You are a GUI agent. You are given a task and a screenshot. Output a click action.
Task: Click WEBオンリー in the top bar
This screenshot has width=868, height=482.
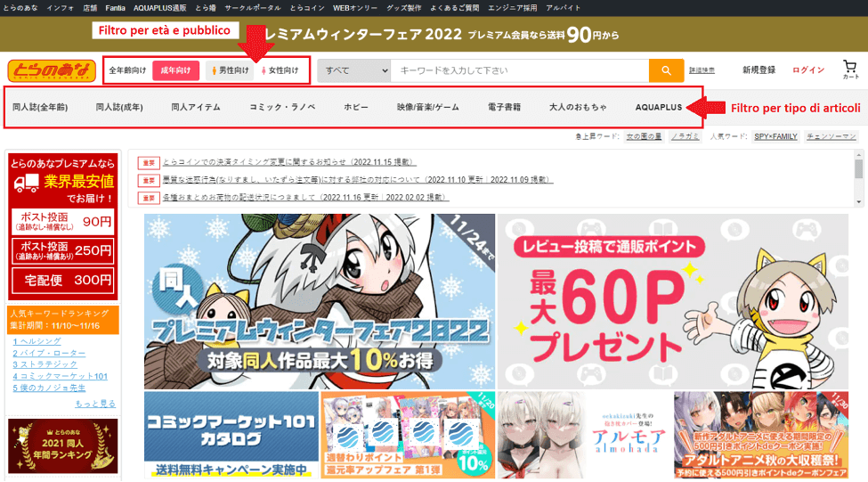(x=355, y=8)
